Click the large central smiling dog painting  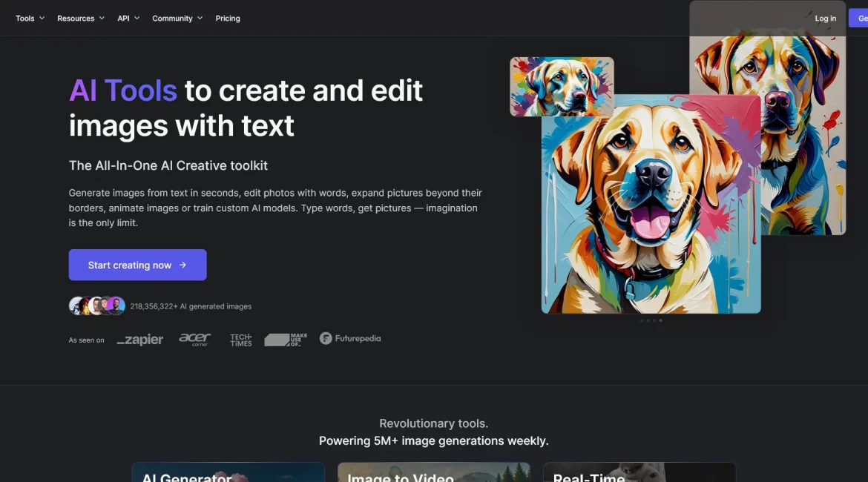click(651, 204)
